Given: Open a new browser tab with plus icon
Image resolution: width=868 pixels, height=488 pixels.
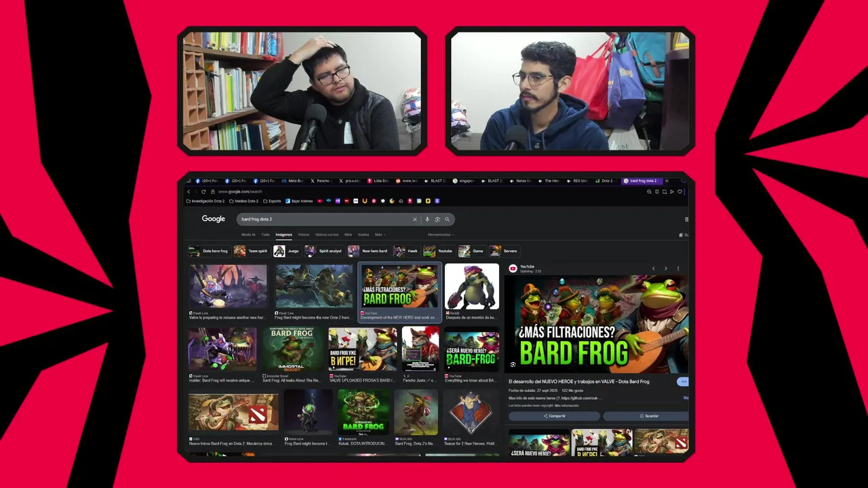Looking at the screenshot, I should pos(667,181).
